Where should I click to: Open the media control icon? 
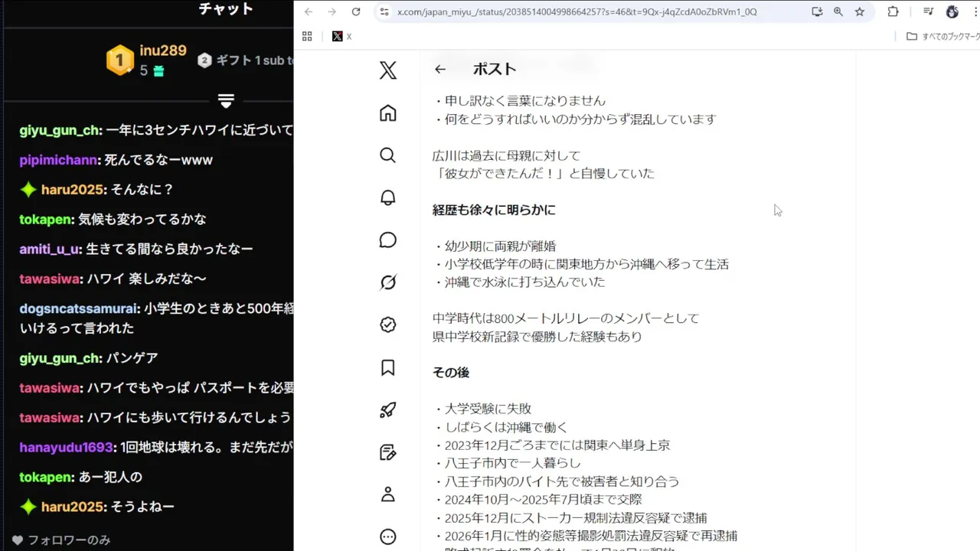tap(928, 11)
